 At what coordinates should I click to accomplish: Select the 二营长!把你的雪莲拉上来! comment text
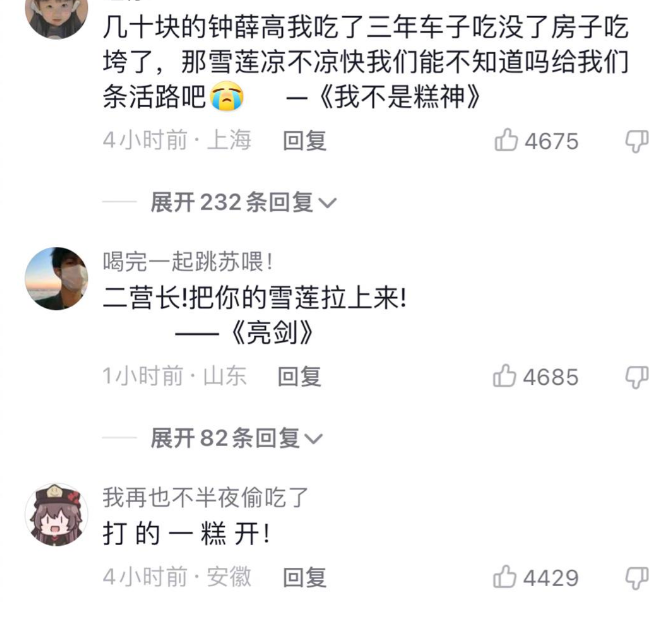click(255, 297)
